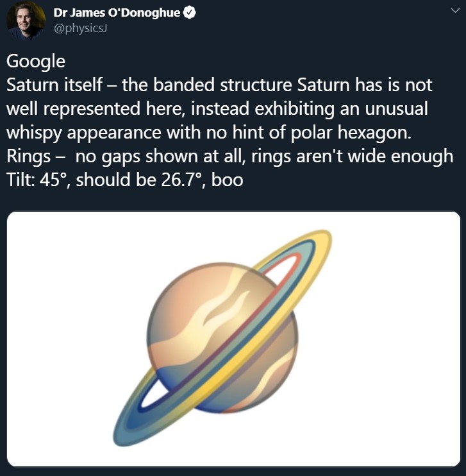Click the "Saturn itself" text line
The width and height of the screenshot is (466, 476).
54,85
